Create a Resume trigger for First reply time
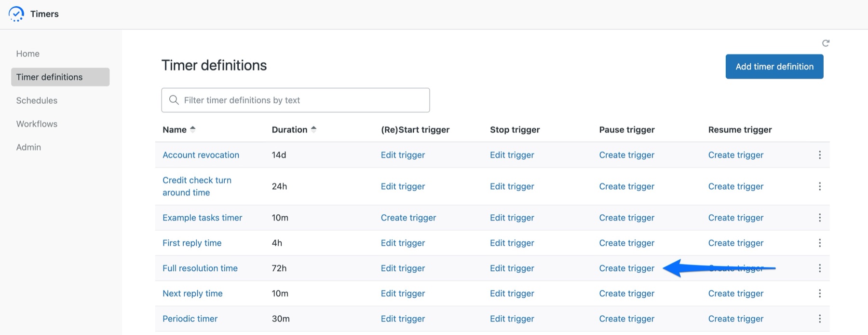 736,243
